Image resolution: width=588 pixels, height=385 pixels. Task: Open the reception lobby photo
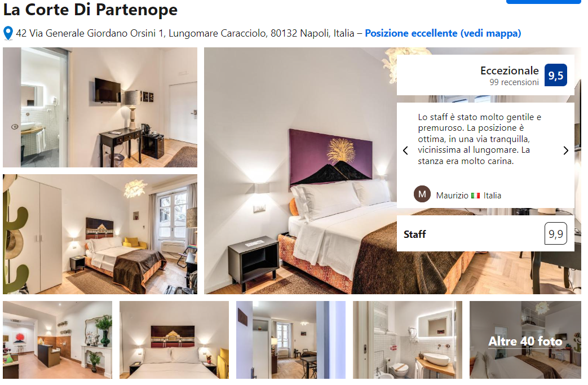[58, 340]
